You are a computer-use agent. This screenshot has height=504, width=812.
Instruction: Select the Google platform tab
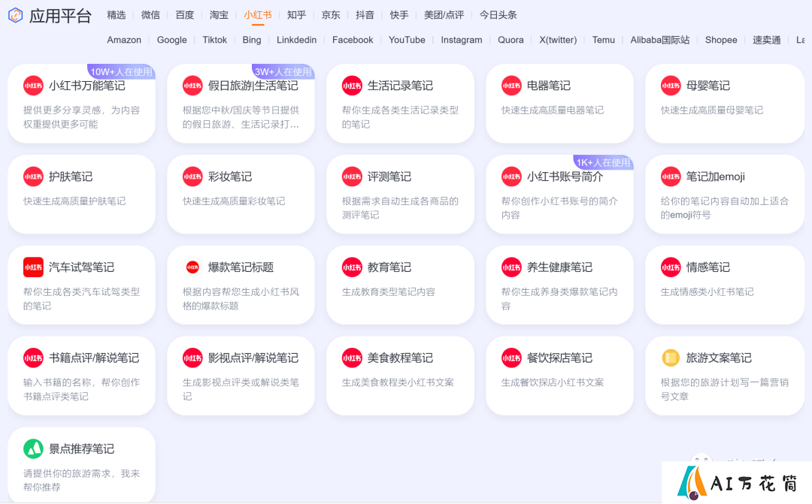[x=172, y=40]
